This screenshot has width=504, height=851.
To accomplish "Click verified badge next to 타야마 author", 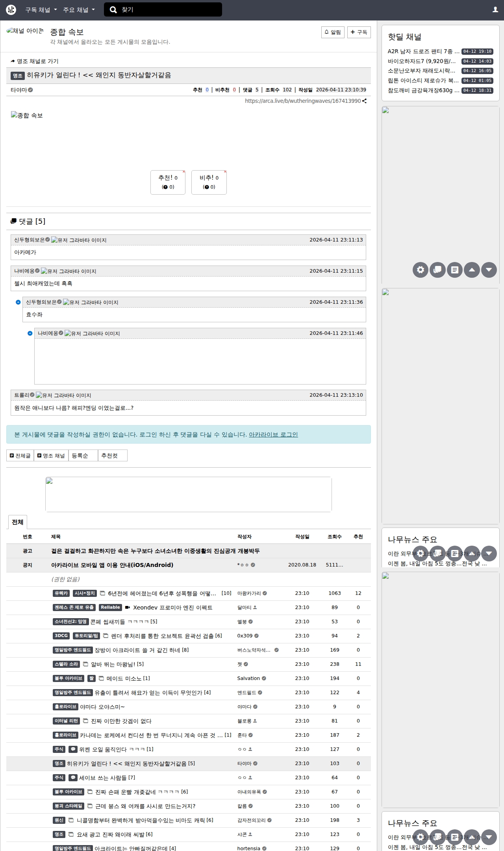I will click(31, 90).
